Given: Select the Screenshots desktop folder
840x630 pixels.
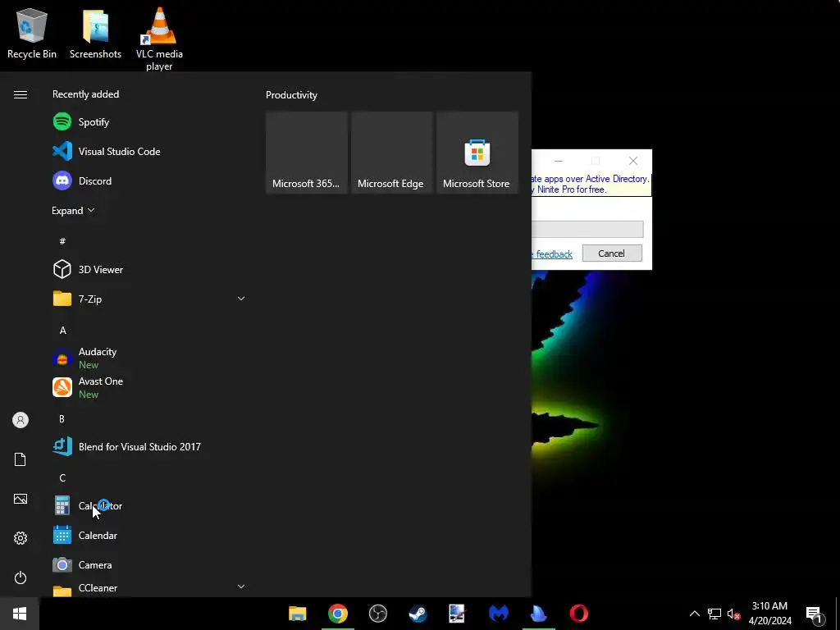Looking at the screenshot, I should (95, 33).
